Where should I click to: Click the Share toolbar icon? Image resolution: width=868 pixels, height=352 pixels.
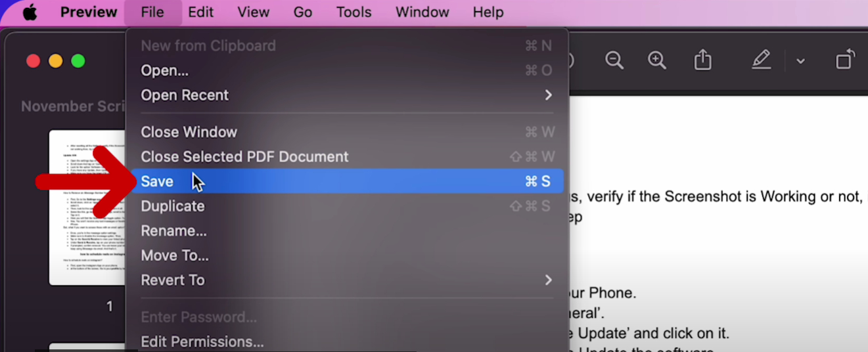click(x=703, y=60)
